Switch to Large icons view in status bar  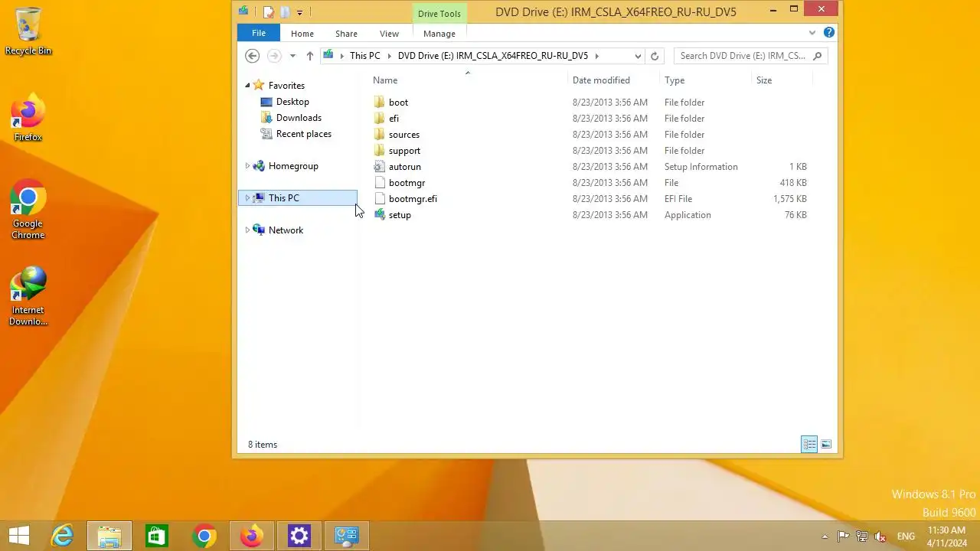(826, 445)
